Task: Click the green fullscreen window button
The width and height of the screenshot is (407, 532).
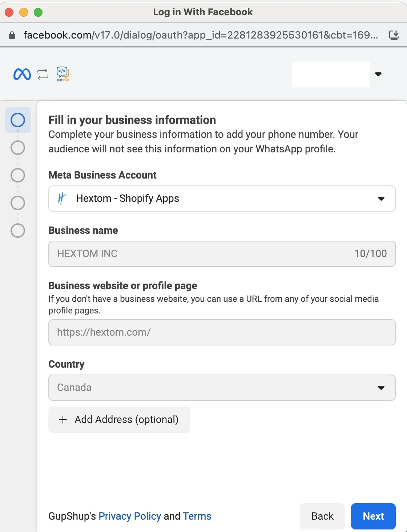Action: pyautogui.click(x=38, y=12)
